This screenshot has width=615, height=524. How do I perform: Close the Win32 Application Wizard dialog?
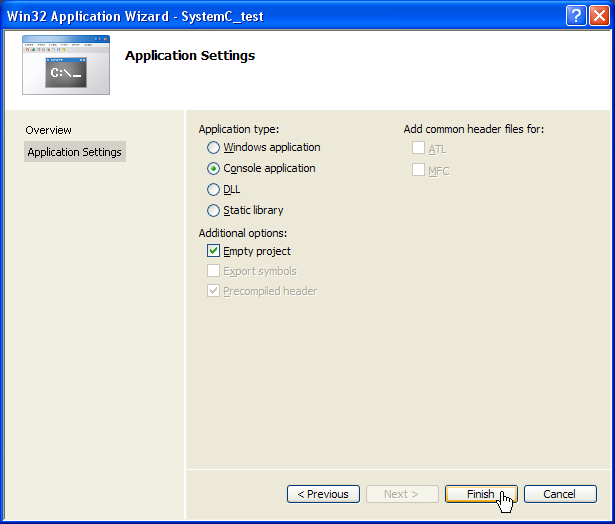(598, 15)
